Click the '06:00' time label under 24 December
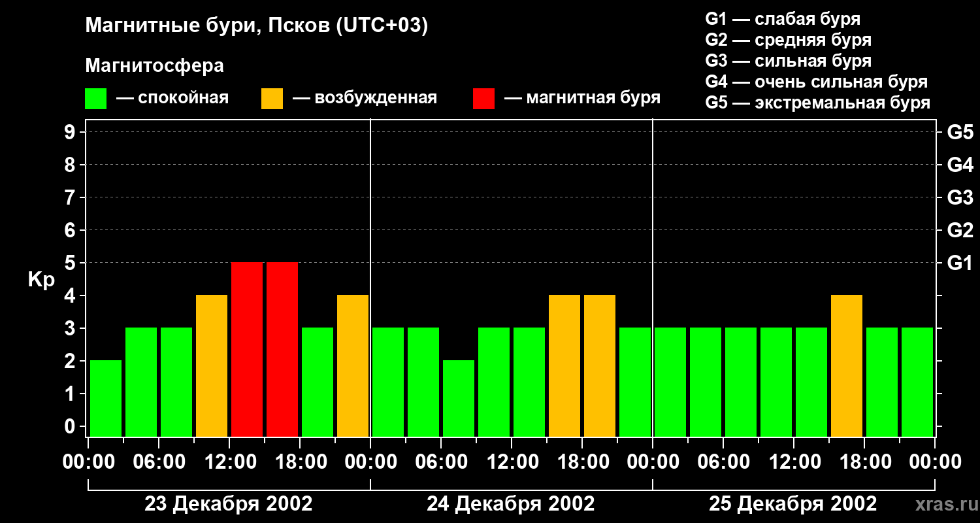The height and width of the screenshot is (523, 980). click(441, 462)
